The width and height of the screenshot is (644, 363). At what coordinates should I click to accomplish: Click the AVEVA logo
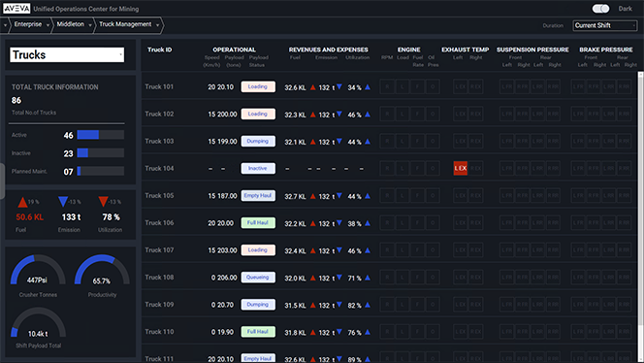[x=16, y=9]
